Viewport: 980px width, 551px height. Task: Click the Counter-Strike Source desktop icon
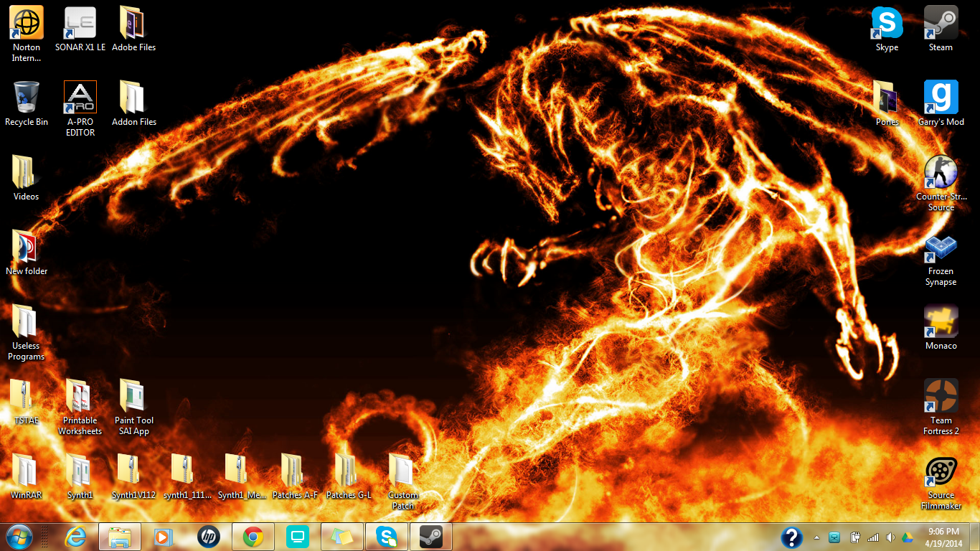coord(941,173)
